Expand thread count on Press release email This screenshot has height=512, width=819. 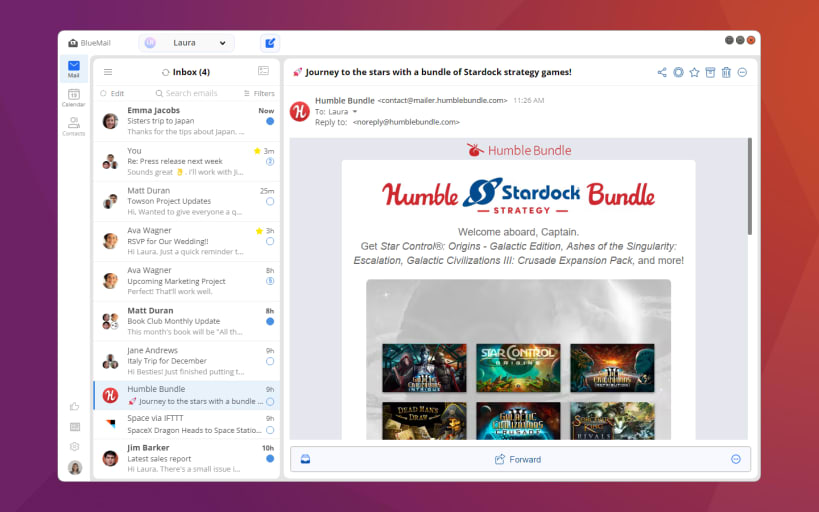pyautogui.click(x=270, y=161)
